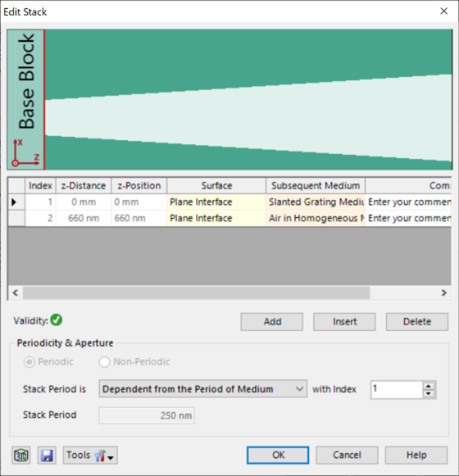Decrease the with Index spinner value
This screenshot has width=459, height=476.
429,393
